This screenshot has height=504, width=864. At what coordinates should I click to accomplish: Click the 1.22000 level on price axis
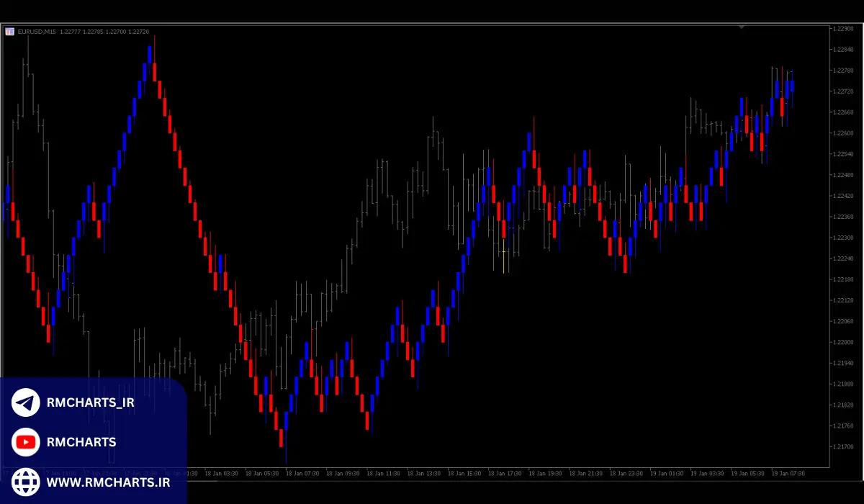pos(844,342)
